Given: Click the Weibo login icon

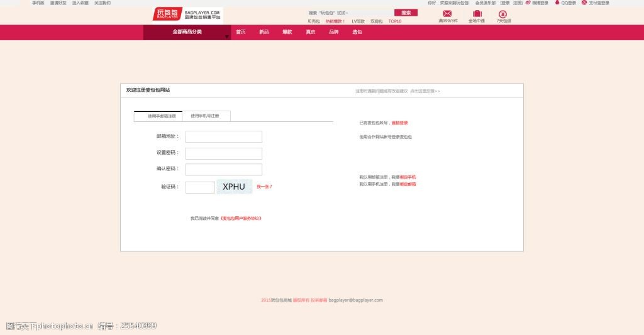Looking at the screenshot, I should [528, 3].
